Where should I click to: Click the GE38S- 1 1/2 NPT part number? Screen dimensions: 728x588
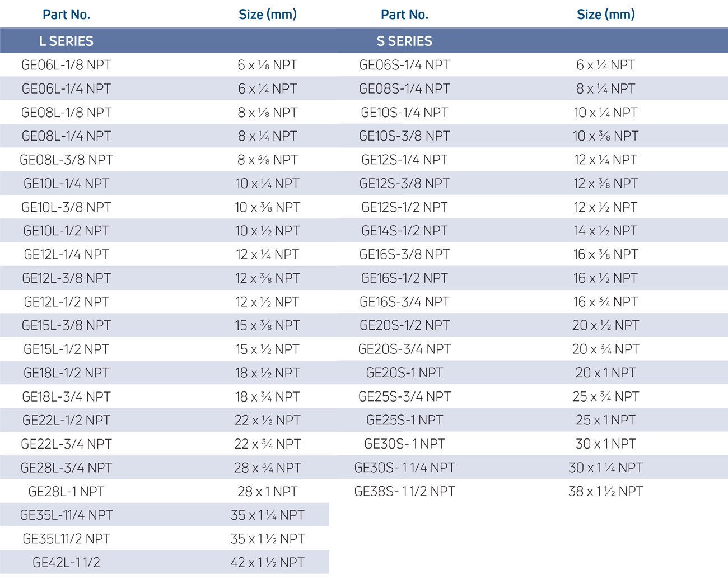404,492
